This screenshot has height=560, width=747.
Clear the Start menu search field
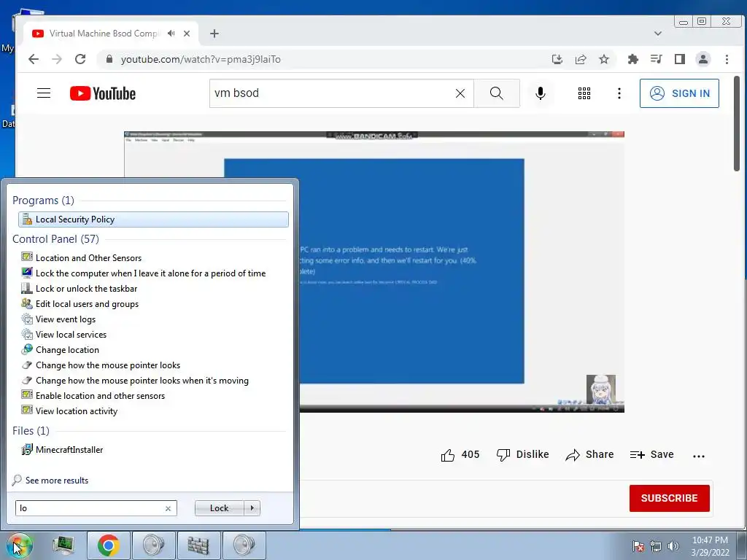(168, 508)
